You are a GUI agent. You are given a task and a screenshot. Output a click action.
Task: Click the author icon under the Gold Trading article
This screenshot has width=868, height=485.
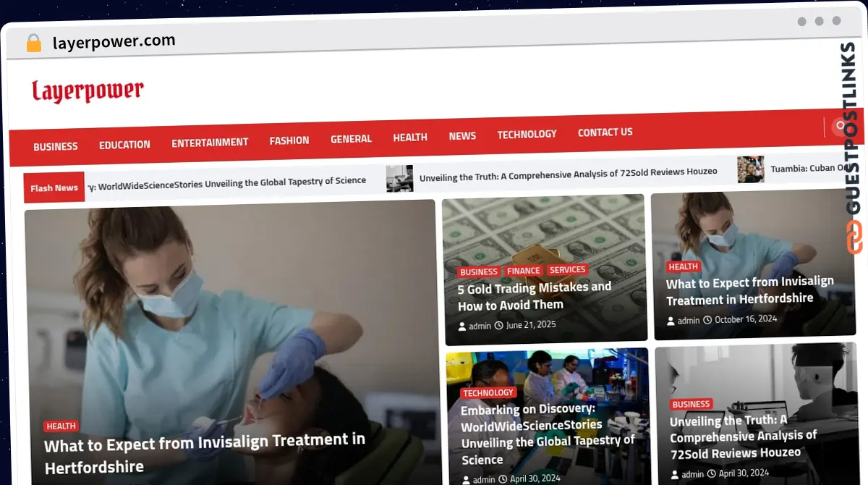point(463,326)
